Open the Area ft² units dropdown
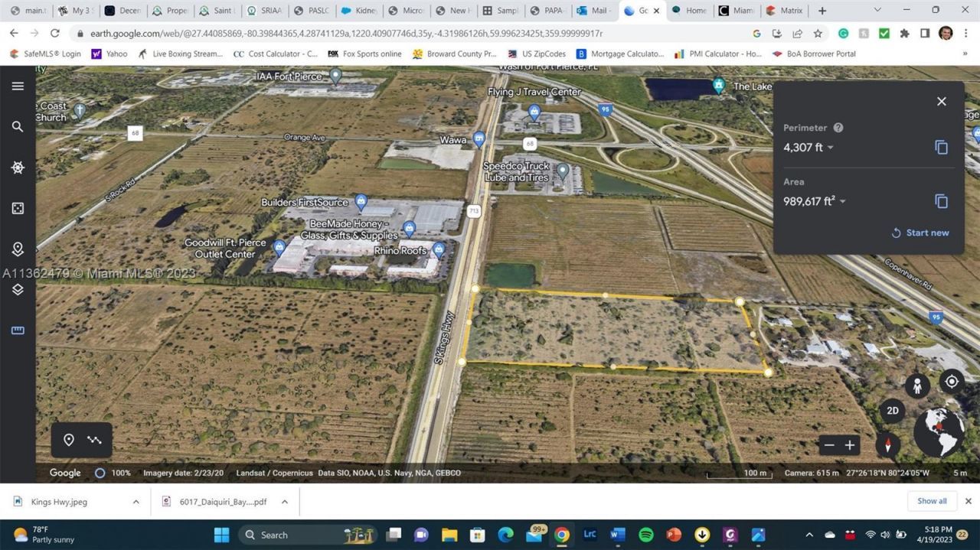 tap(841, 201)
